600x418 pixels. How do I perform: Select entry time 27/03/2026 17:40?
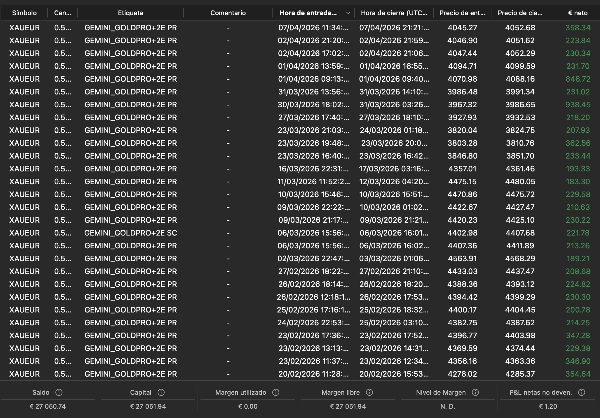[x=313, y=118]
